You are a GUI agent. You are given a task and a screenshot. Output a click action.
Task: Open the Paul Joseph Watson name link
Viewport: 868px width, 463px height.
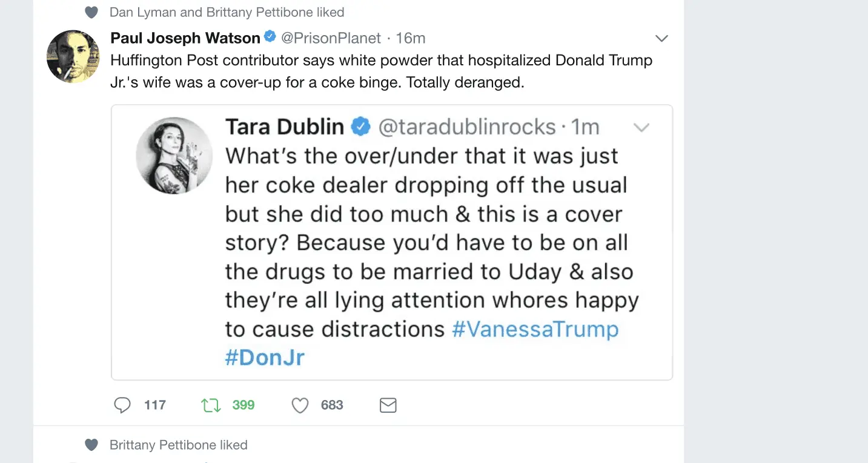pyautogui.click(x=185, y=38)
